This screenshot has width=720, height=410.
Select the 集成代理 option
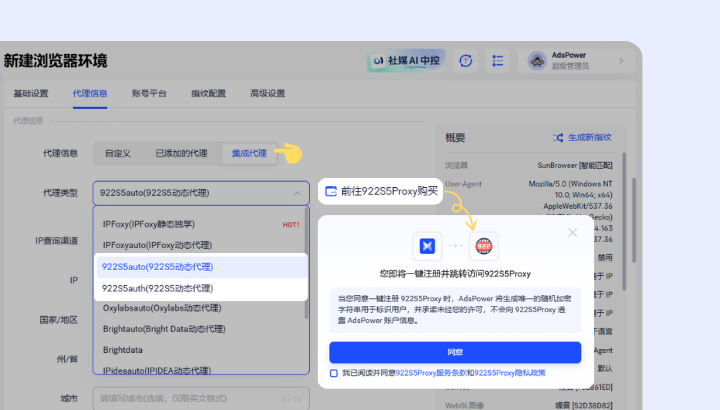[x=249, y=153]
